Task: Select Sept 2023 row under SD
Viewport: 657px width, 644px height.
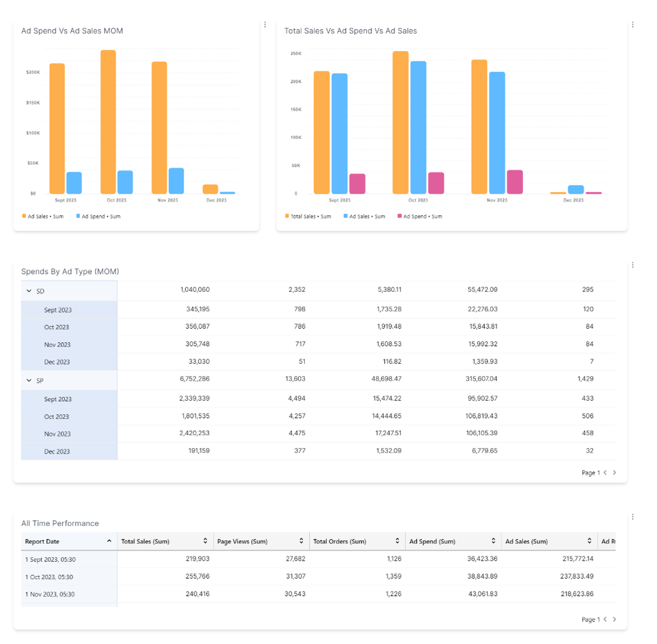Action: [58, 310]
